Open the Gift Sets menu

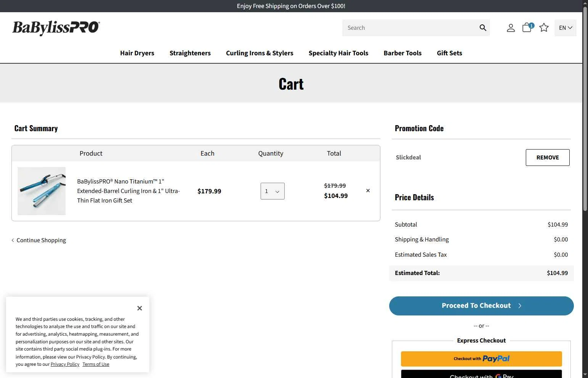[x=449, y=53]
